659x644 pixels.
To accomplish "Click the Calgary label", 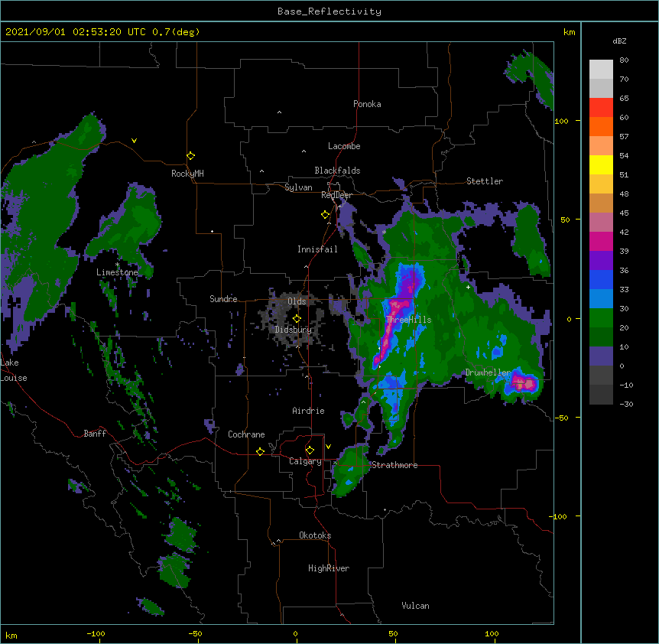I will click(x=306, y=461).
